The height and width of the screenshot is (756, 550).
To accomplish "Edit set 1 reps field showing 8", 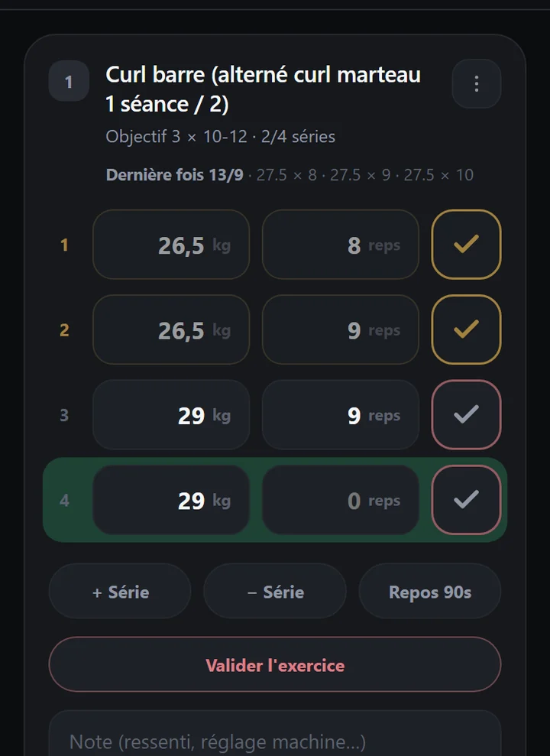I will 341,245.
